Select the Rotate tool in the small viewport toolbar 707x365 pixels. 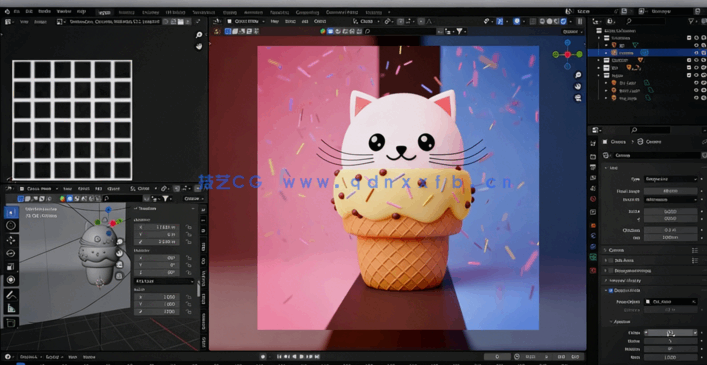tap(11, 253)
